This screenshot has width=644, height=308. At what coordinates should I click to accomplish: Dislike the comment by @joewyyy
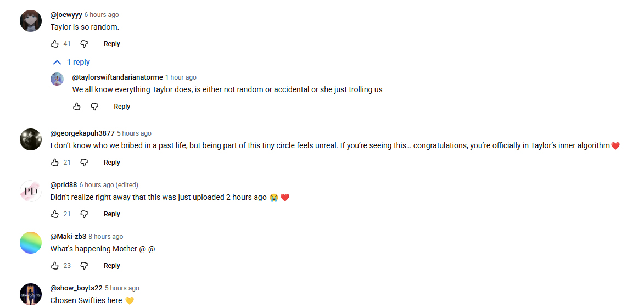coord(84,43)
